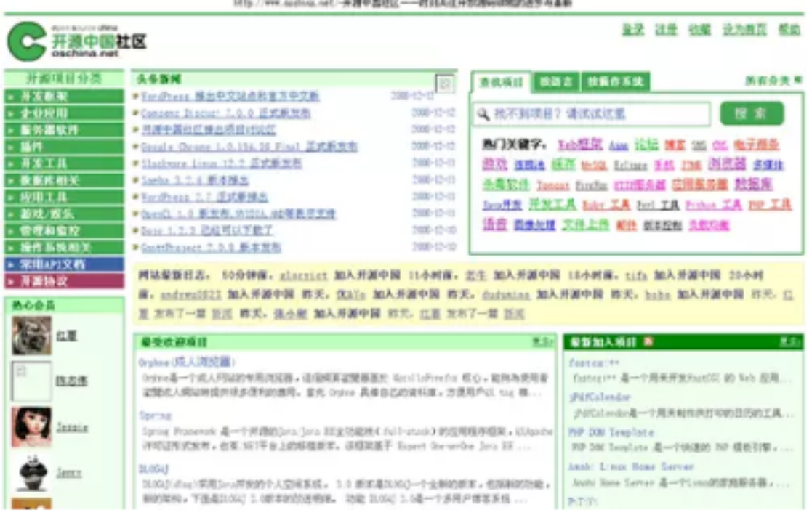Click the project search input field
The width and height of the screenshot is (812, 523).
592,114
